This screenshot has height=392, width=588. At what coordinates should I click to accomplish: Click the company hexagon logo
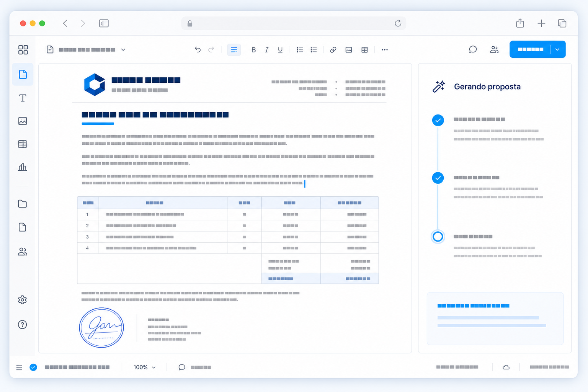point(95,85)
